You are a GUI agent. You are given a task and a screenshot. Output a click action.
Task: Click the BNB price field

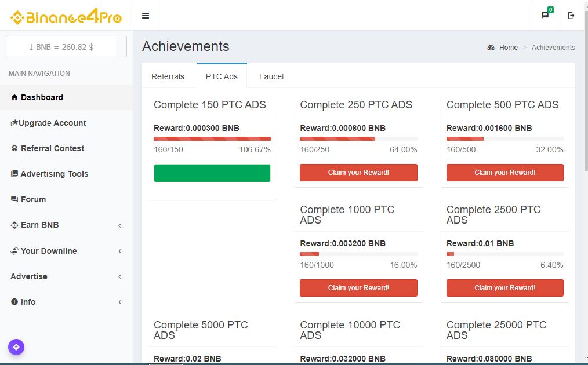click(x=61, y=47)
